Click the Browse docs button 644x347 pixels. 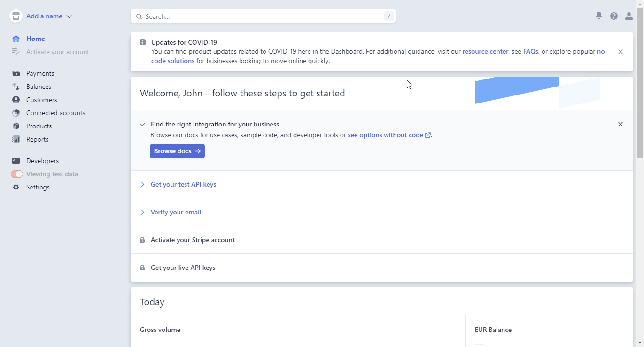click(177, 151)
